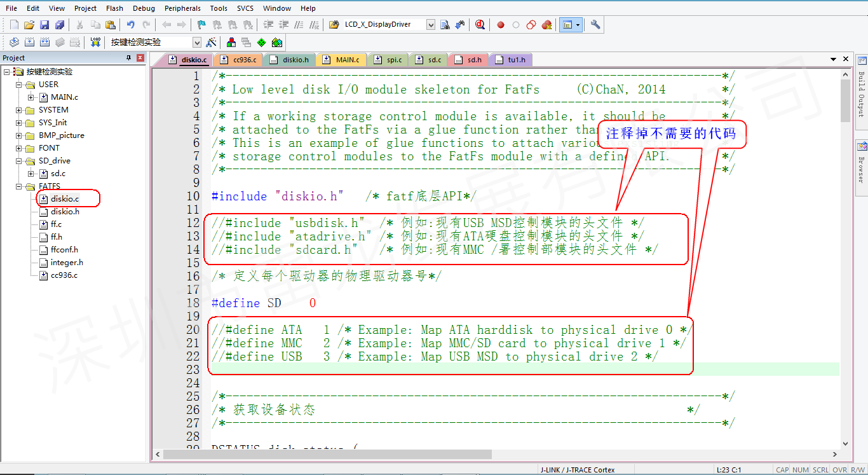Create a new file with toolbar icon
868x475 pixels.
14,25
